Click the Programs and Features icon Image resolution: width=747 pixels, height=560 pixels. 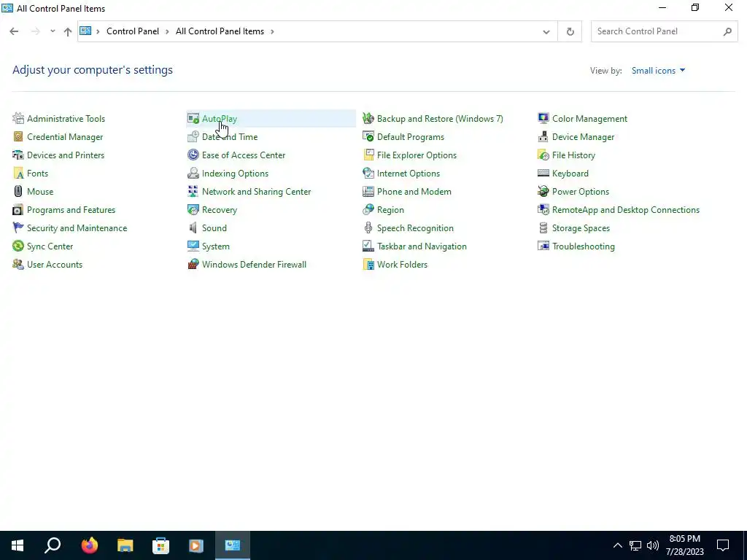tap(18, 209)
